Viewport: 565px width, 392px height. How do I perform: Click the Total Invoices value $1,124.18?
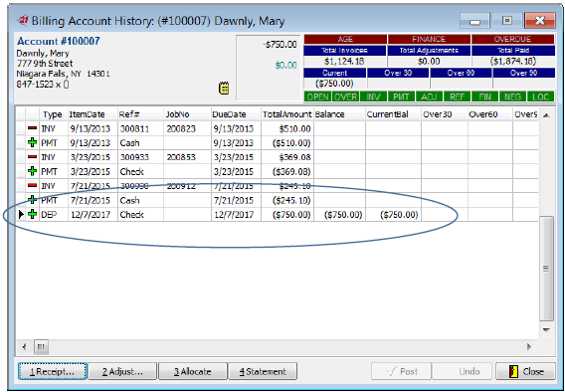tap(345, 62)
